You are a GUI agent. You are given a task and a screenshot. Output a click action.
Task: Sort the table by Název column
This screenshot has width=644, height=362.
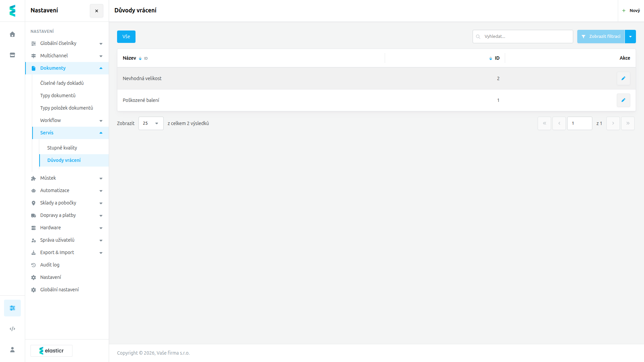point(129,58)
